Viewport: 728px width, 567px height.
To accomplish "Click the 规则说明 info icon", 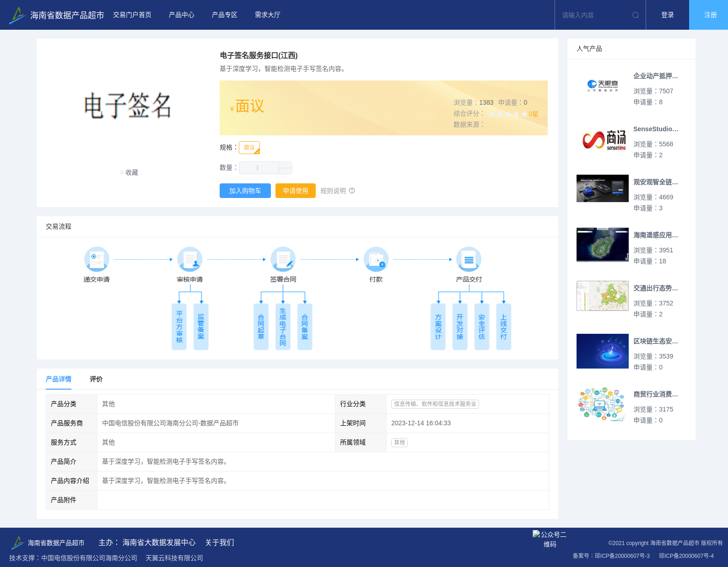I will [352, 191].
